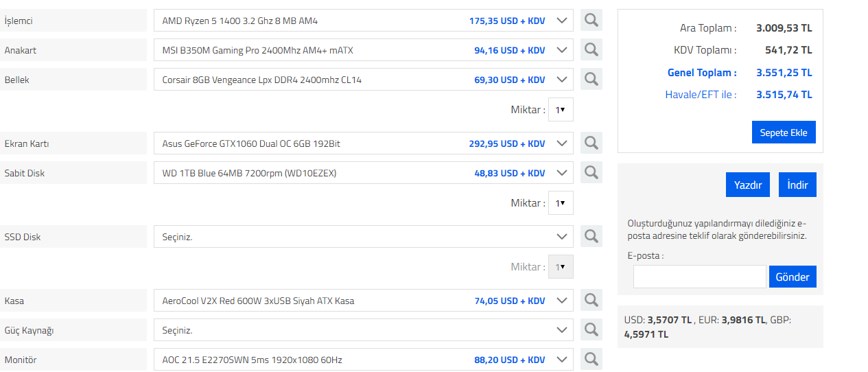This screenshot has height=372, width=868.
Task: Open product search for Sabit Disk
Action: [x=591, y=173]
